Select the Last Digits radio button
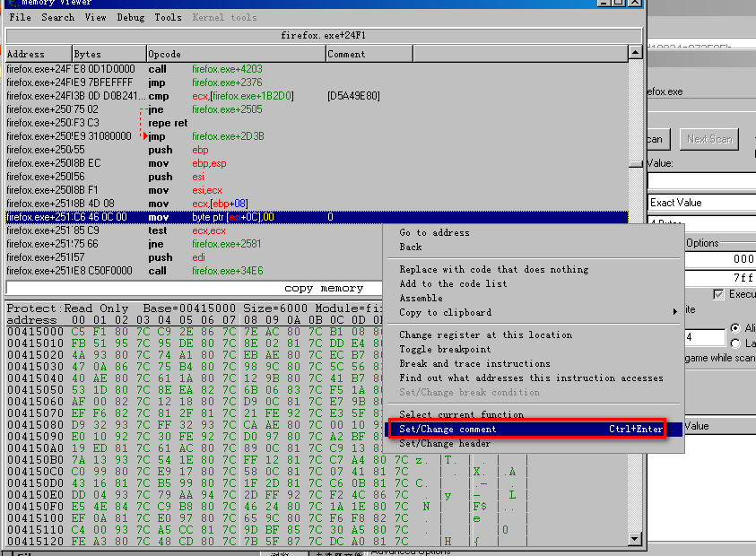Viewport: 756px width, 556px height. pos(736,343)
